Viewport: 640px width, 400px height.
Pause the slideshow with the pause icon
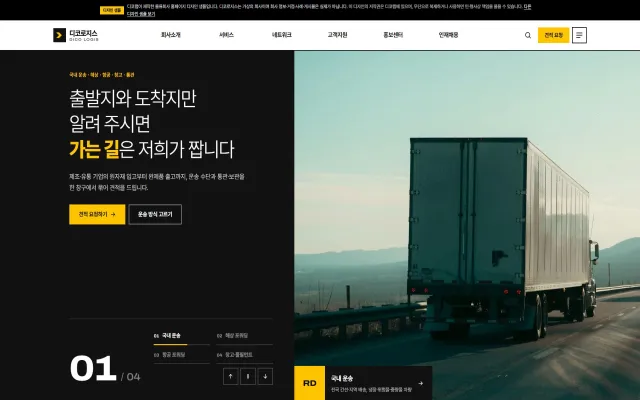[x=248, y=376]
